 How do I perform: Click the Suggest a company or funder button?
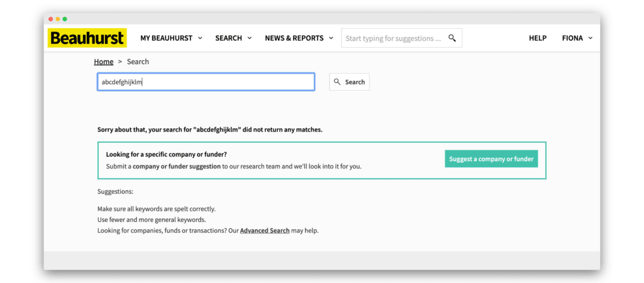(x=491, y=158)
